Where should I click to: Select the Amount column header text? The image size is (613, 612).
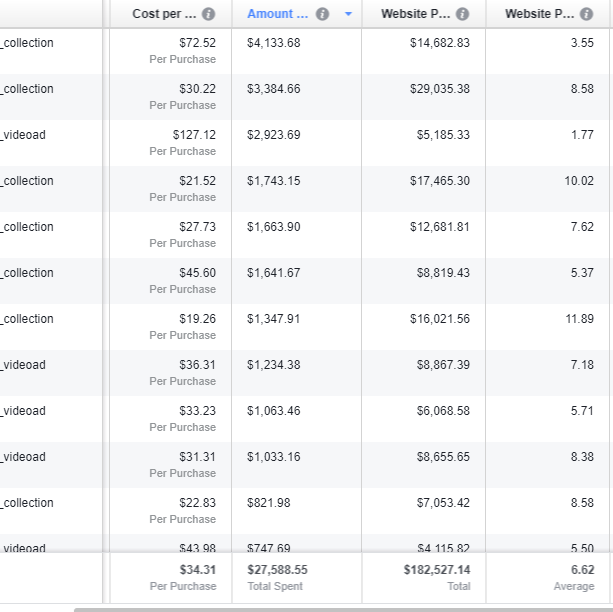[278, 14]
